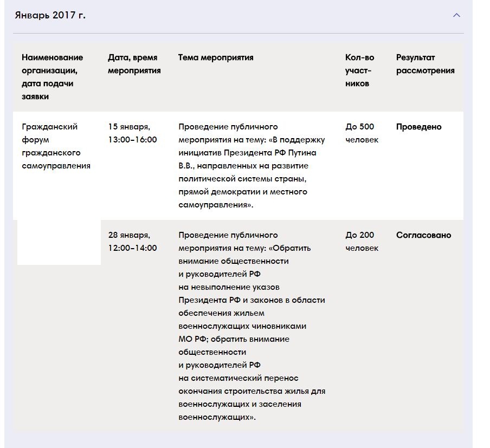Screen dimensions: 490x448
Task: Click the До 200 человек participants cell
Action: coord(362,242)
